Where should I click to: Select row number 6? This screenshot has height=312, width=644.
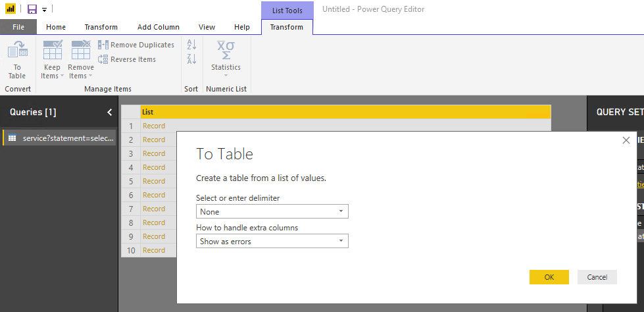(131, 195)
